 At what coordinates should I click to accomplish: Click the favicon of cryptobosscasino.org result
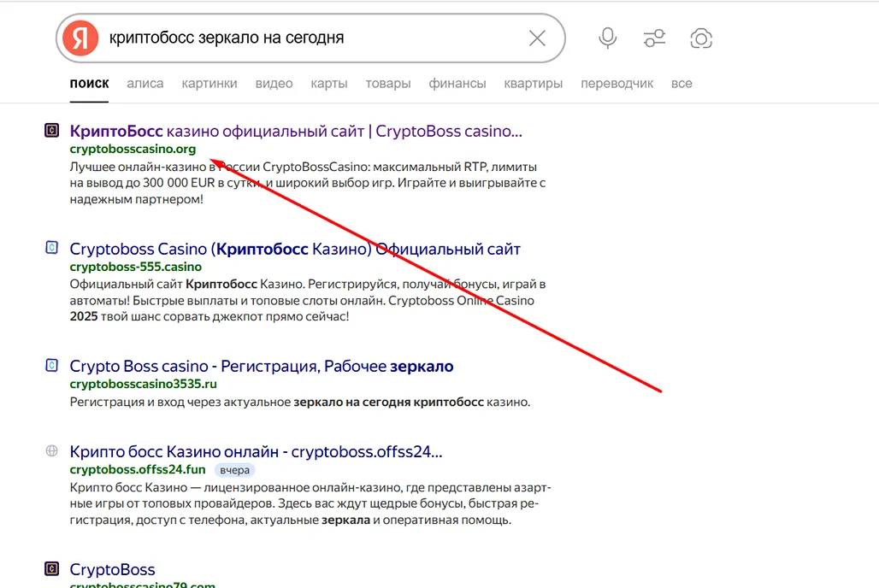point(51,131)
